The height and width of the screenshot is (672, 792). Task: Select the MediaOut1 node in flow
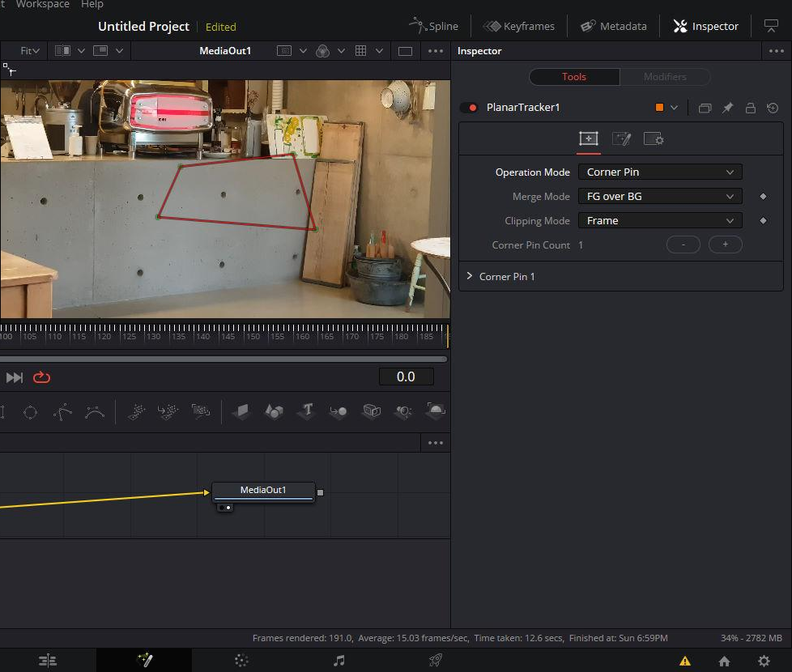263,491
